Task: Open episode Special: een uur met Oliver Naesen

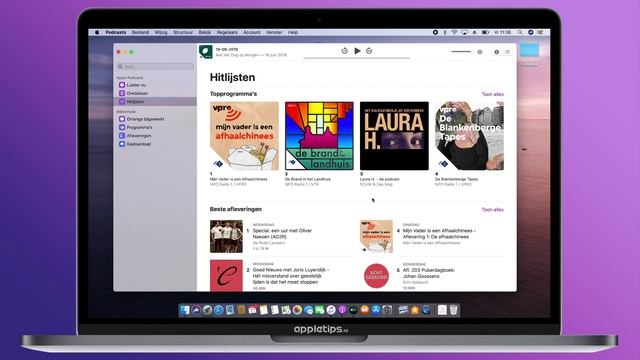Action: [x=282, y=233]
